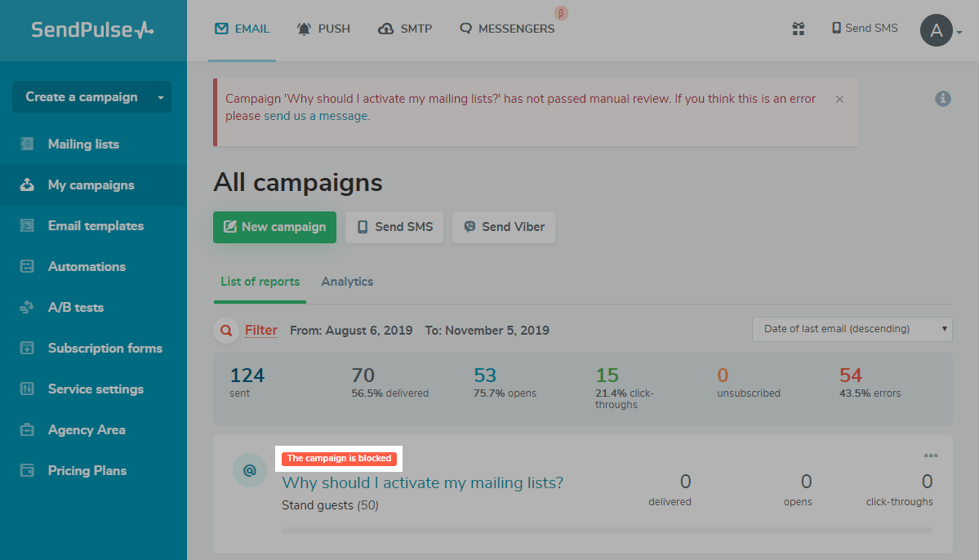Click the Send Viber button

point(503,227)
